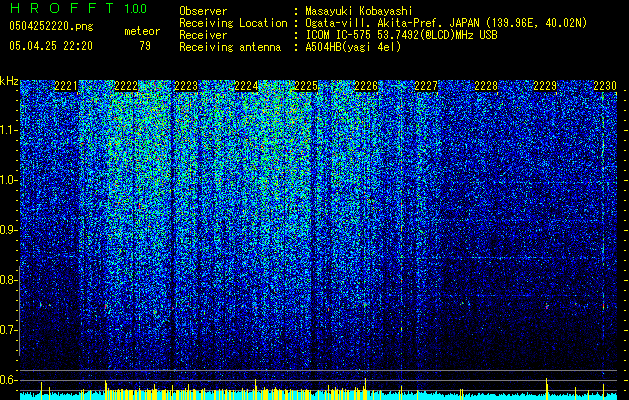Screen dimensions: 629x400
Task: Click the kHz axis unit label
Action: click(x=9, y=81)
